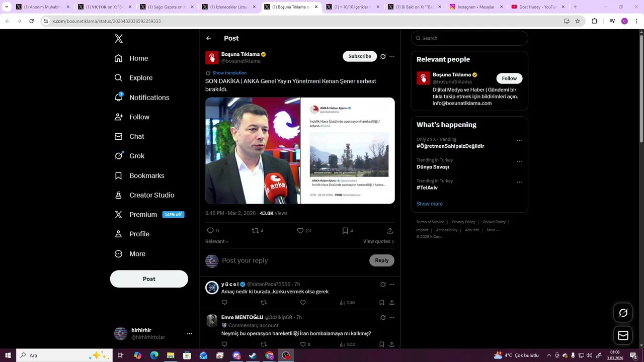Open Premium 50% off item
Viewport: 644px width, 362px height.
[149, 215]
